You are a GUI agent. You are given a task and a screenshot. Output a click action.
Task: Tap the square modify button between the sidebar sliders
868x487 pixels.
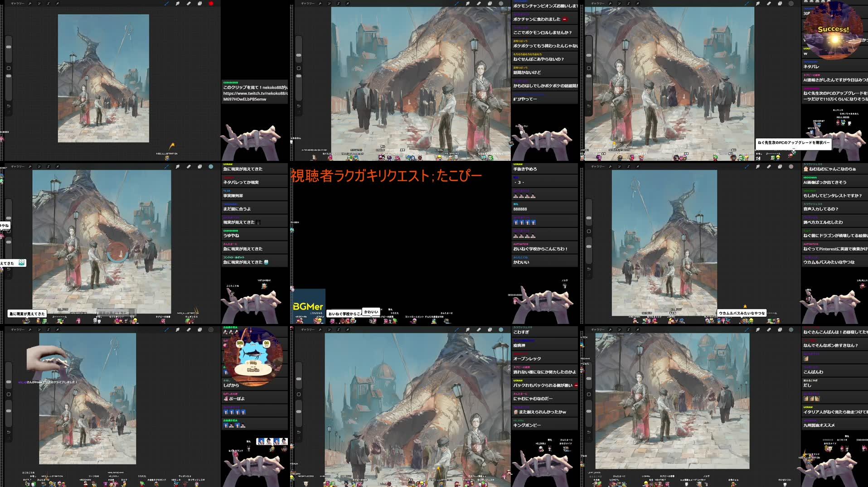tap(9, 68)
